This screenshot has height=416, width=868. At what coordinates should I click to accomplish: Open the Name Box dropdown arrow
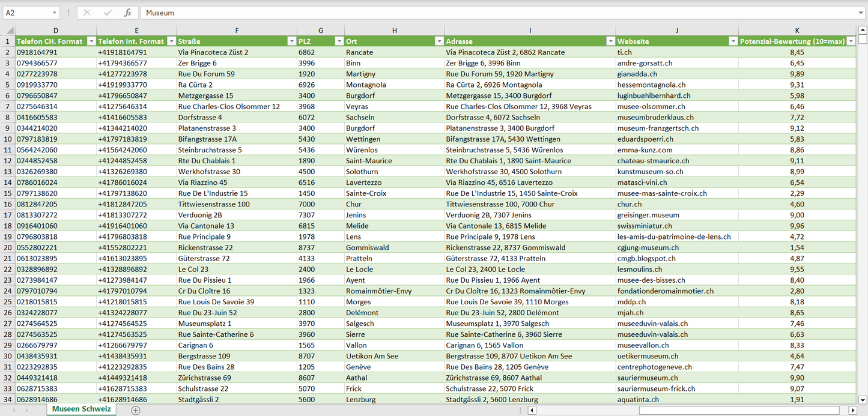(54, 13)
